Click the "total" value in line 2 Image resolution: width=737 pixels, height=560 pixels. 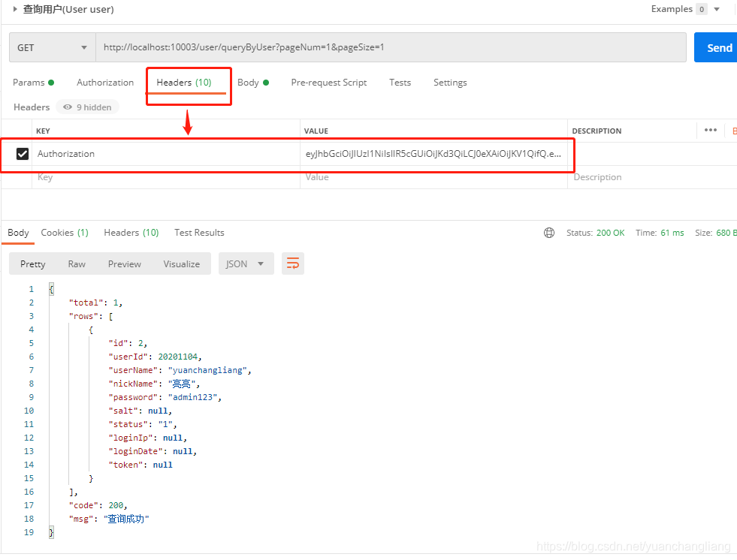115,303
